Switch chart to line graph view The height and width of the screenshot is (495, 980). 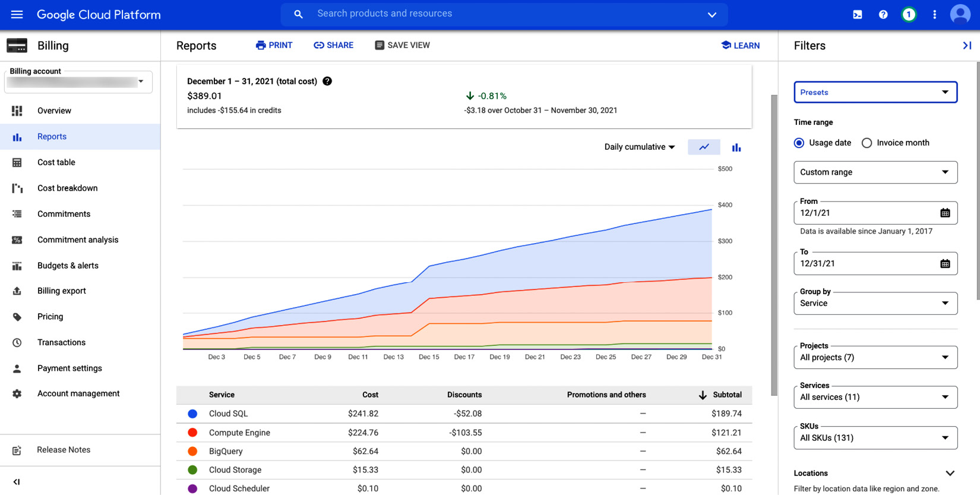[x=704, y=147]
